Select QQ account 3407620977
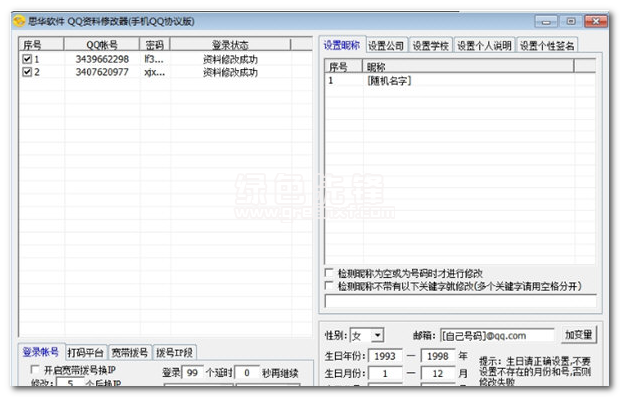 coord(102,72)
